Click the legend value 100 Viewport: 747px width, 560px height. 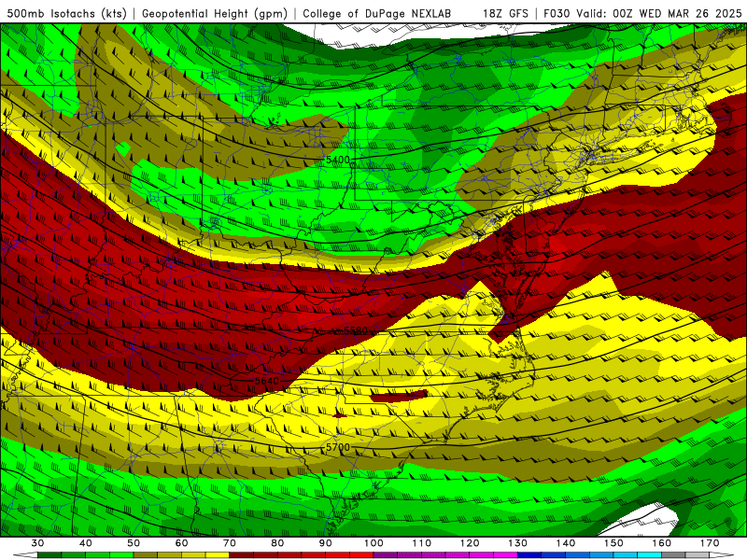click(x=374, y=543)
